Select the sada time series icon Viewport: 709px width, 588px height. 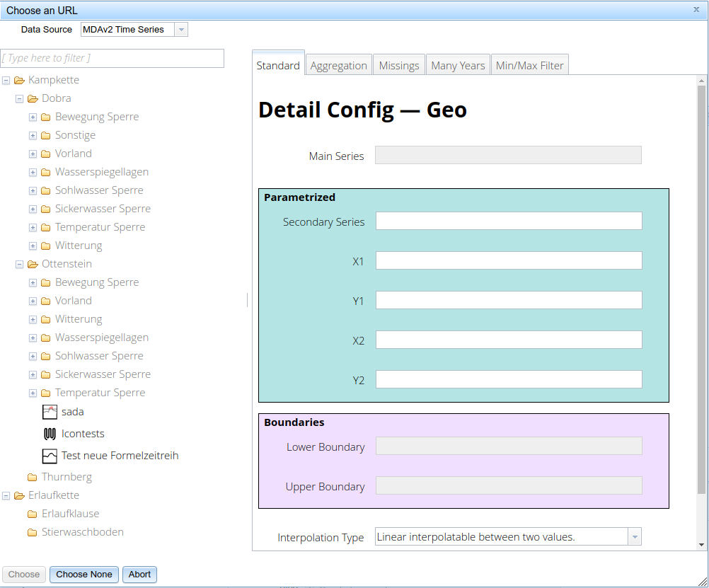[x=50, y=412]
